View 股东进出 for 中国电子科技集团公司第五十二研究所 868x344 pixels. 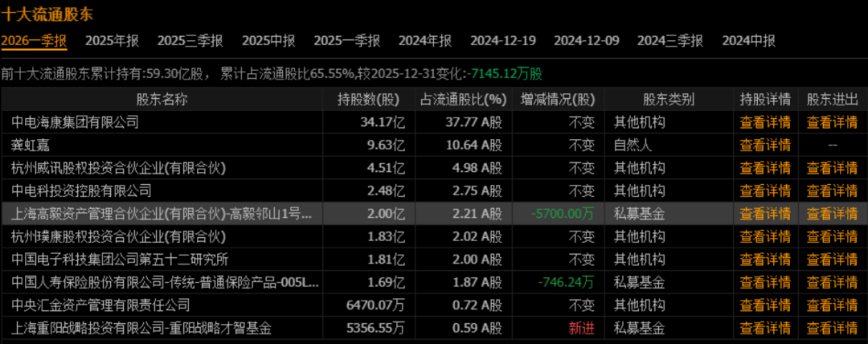[832, 260]
